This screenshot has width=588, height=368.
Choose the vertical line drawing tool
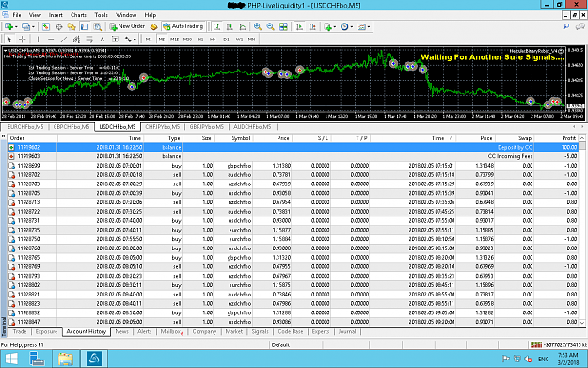[x=38, y=39]
